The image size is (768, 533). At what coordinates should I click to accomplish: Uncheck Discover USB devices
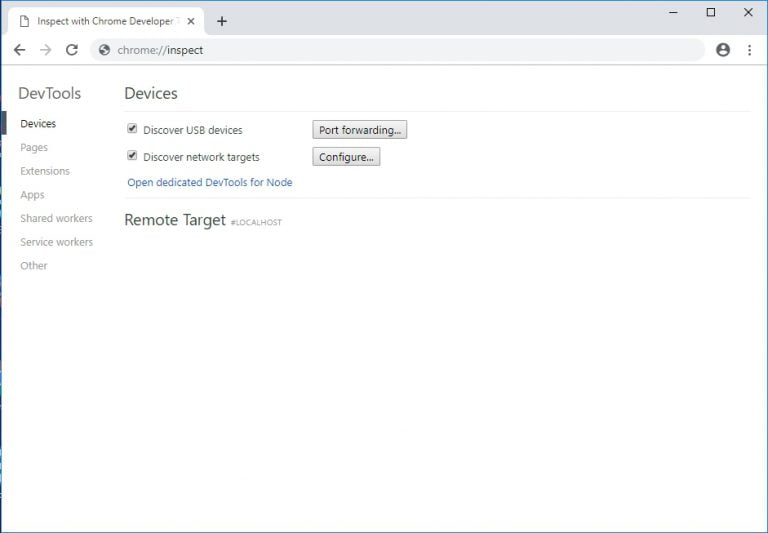tap(132, 129)
